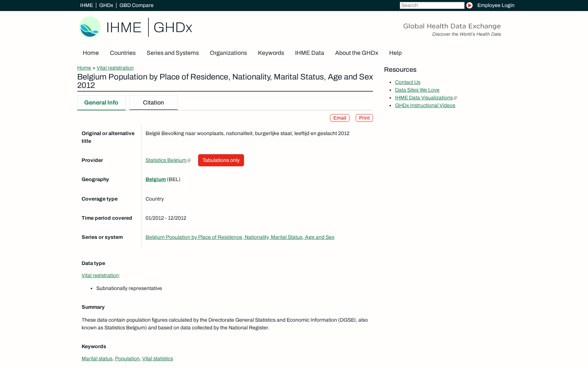Screen dimensions: 588x368
Task: Click the Tabulations only red button
Action: [221, 160]
